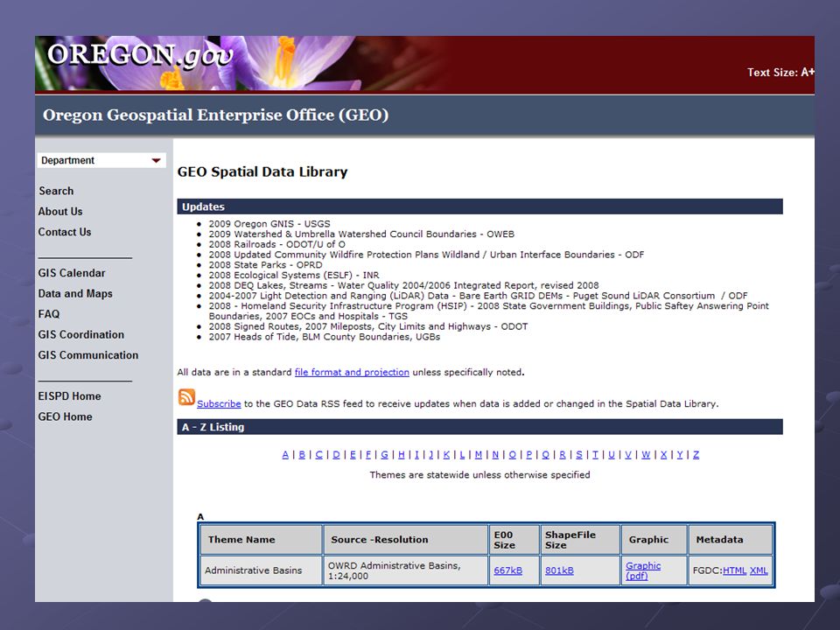Jump to letter H listing
Image resolution: width=840 pixels, height=630 pixels.
[x=402, y=454]
